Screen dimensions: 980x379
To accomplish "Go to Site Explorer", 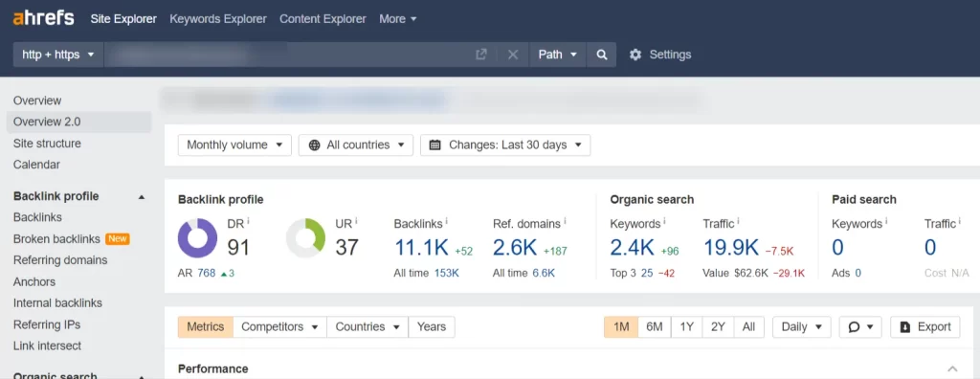I will coord(123,19).
